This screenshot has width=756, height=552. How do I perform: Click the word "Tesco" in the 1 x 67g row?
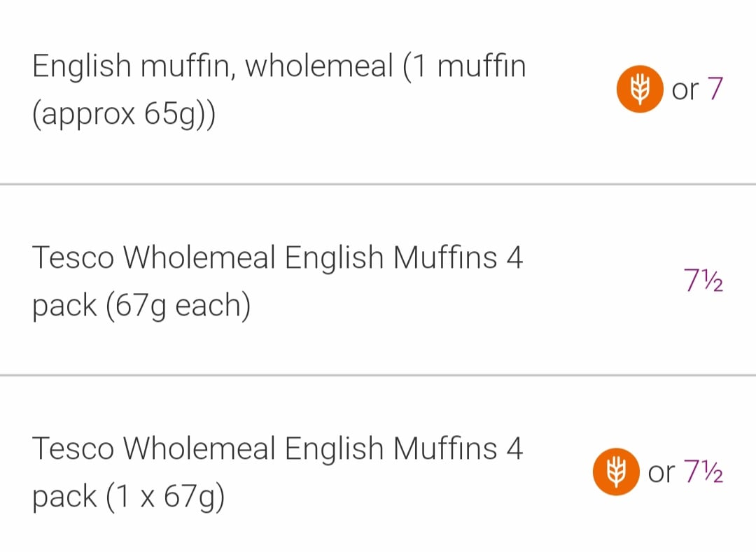pos(73,449)
